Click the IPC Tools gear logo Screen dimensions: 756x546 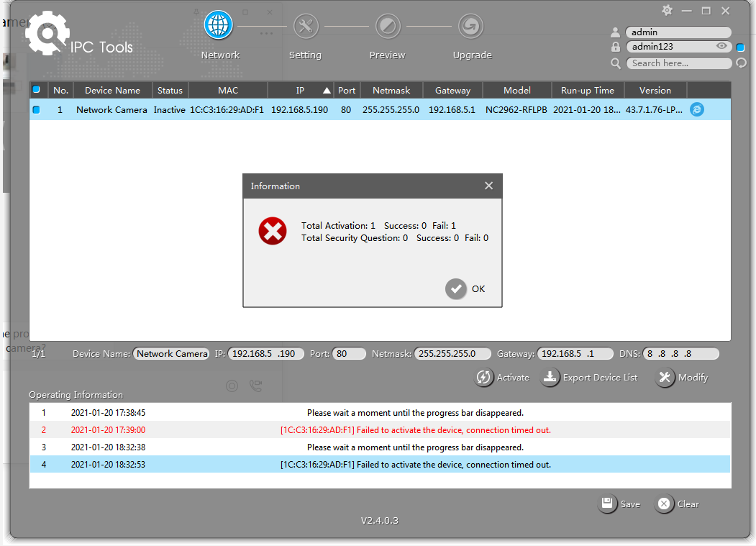(46, 34)
